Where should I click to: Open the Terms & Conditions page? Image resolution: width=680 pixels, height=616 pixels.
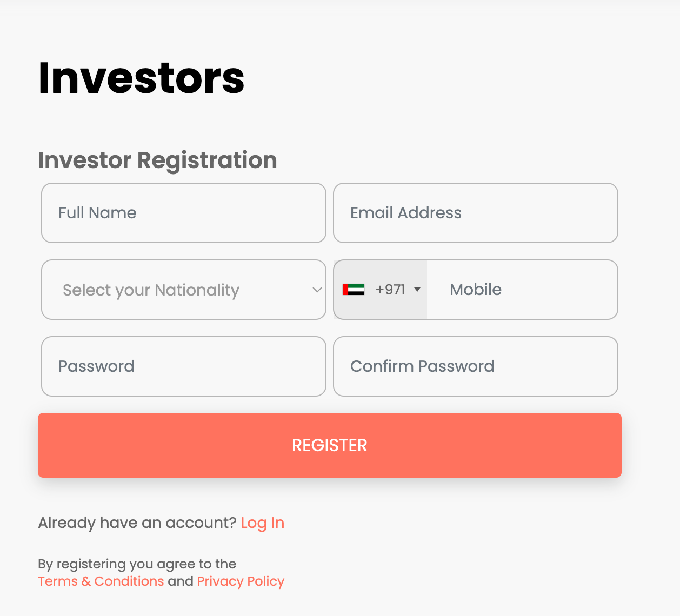[x=101, y=581]
